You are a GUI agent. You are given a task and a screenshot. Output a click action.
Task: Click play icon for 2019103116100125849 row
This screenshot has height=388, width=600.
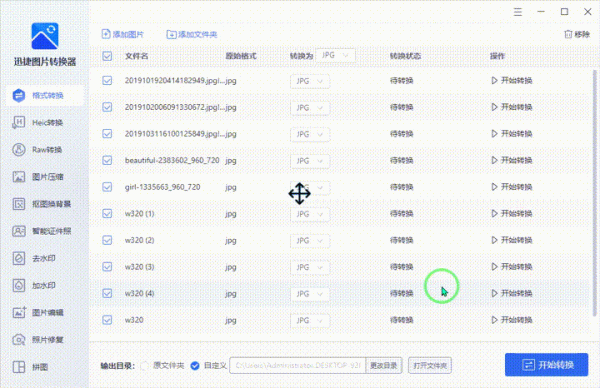coord(494,134)
